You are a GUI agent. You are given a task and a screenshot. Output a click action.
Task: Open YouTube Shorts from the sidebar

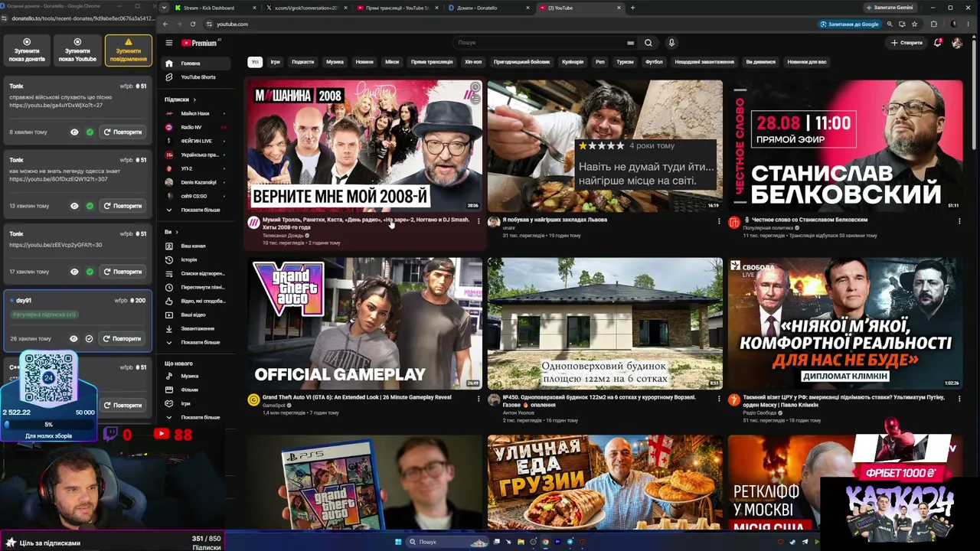(198, 77)
